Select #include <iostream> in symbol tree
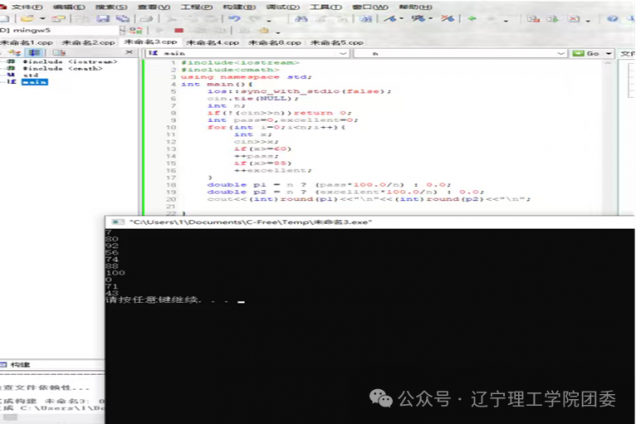The image size is (636, 424). pos(70,62)
